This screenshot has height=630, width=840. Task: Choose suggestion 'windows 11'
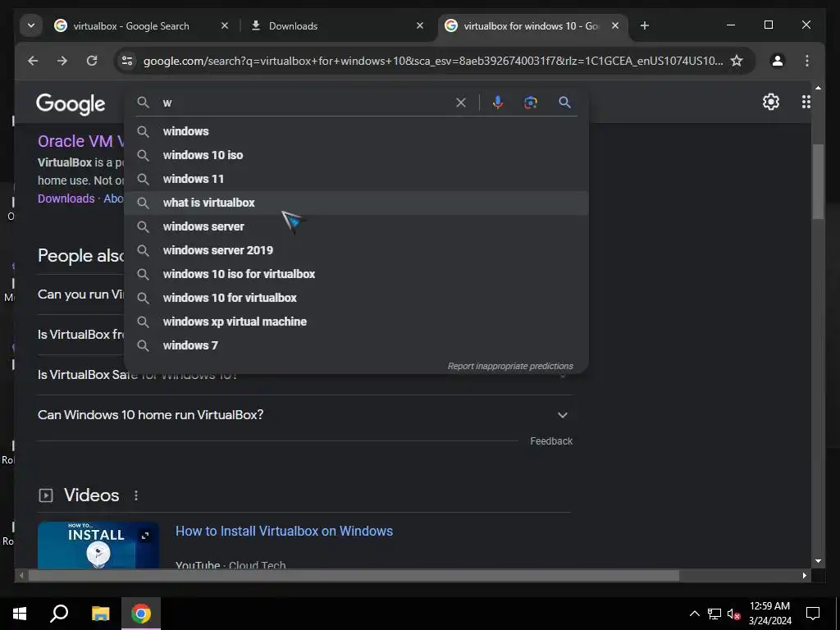click(356, 179)
